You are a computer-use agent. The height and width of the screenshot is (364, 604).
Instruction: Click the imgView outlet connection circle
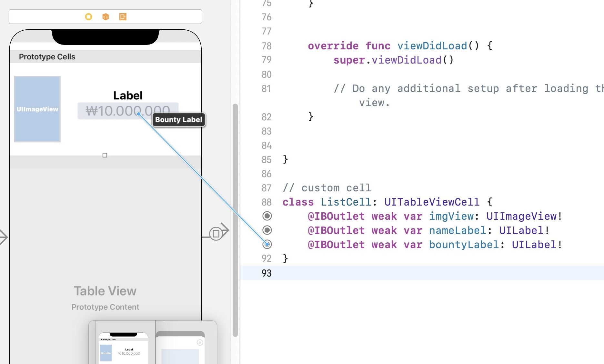pyautogui.click(x=267, y=216)
